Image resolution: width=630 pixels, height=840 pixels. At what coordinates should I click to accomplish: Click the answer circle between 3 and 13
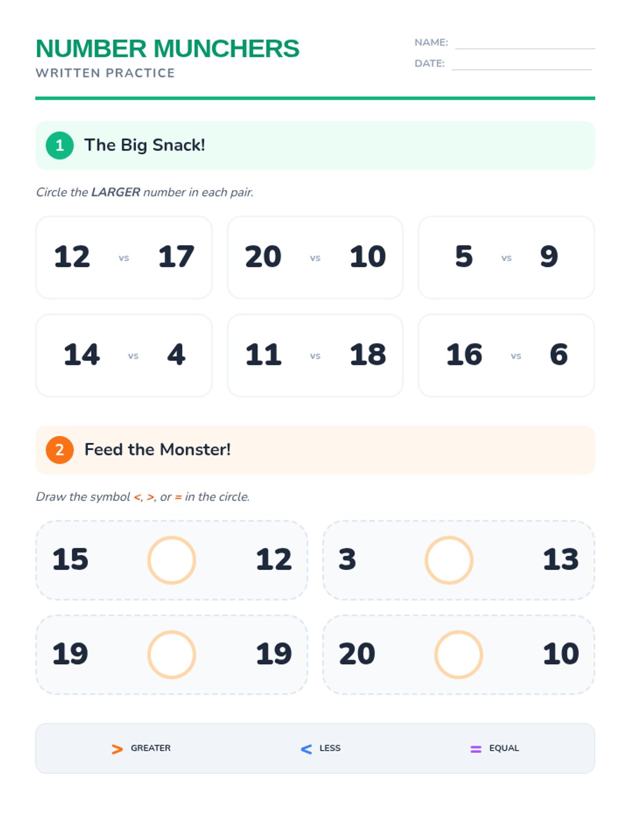(x=449, y=560)
